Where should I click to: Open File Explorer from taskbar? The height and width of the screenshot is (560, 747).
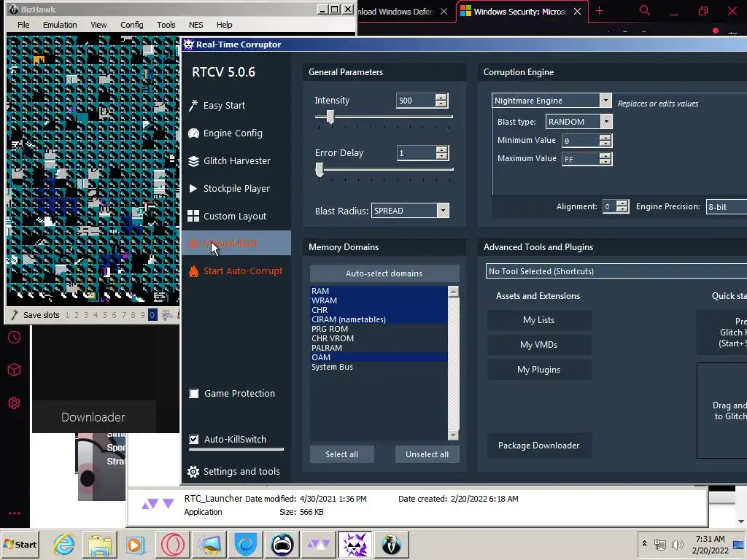(100, 544)
